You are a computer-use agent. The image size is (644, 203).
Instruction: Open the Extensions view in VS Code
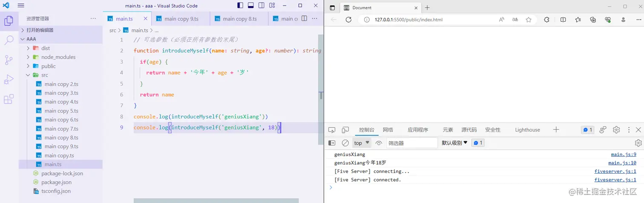(9, 100)
